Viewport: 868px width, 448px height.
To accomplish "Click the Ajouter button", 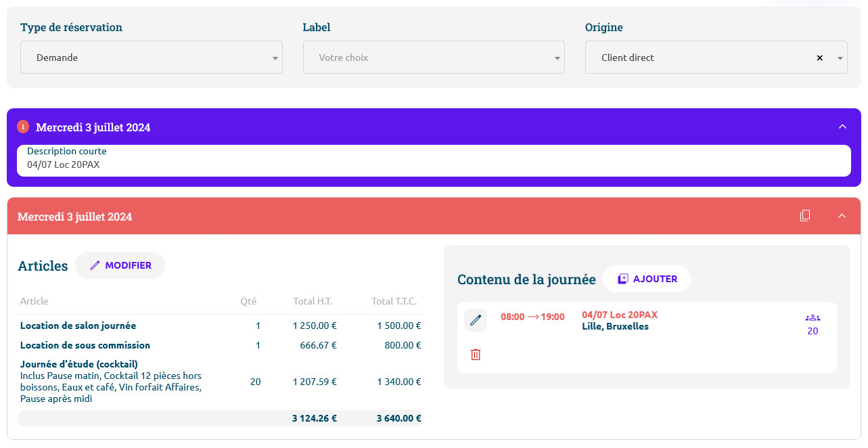I will tap(646, 279).
